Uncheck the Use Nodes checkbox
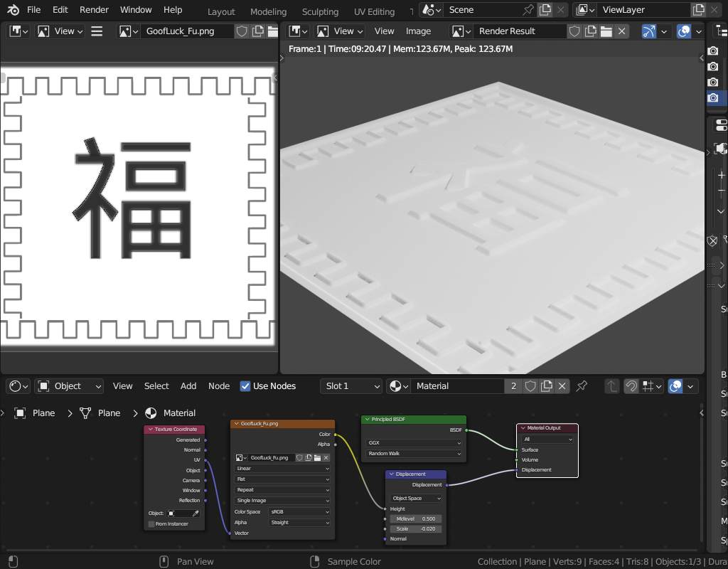 (245, 386)
